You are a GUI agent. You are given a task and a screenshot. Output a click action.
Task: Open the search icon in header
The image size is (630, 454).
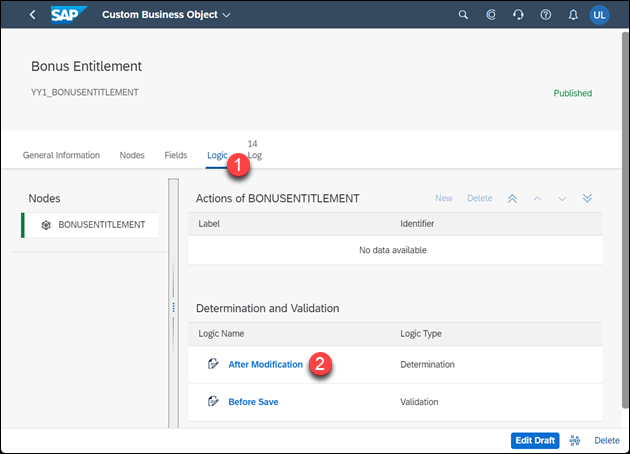(463, 15)
